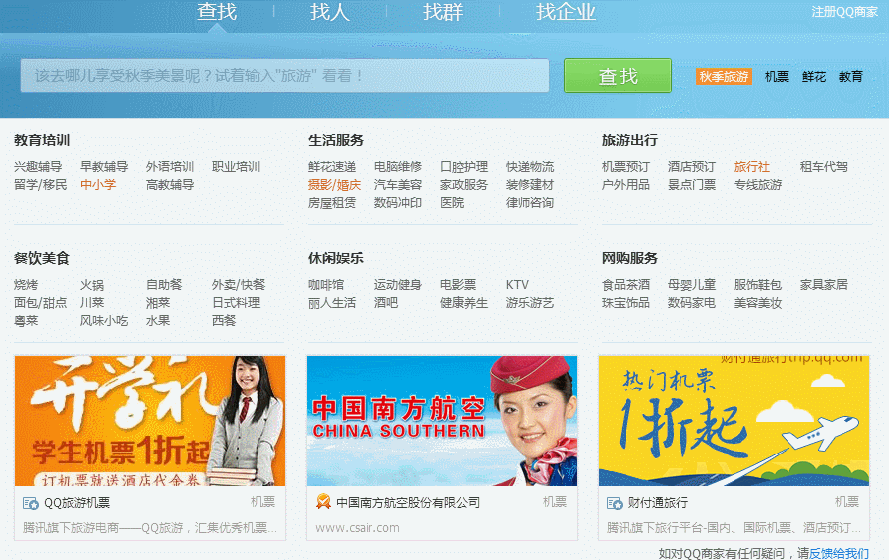
Task: Open the 母婴儿童 category
Action: pos(692,285)
